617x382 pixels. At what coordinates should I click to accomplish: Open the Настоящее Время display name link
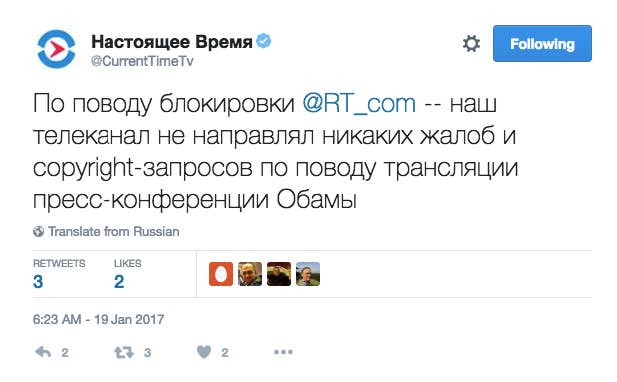pos(172,42)
